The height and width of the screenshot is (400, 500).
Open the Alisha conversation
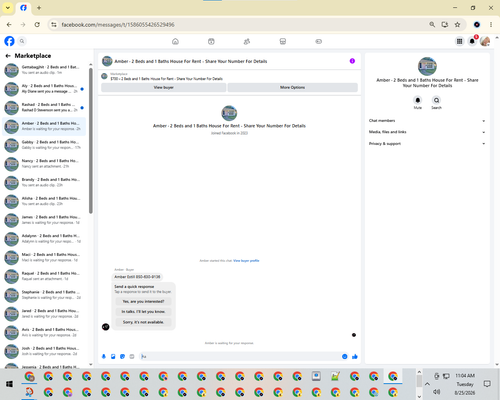tap(44, 201)
